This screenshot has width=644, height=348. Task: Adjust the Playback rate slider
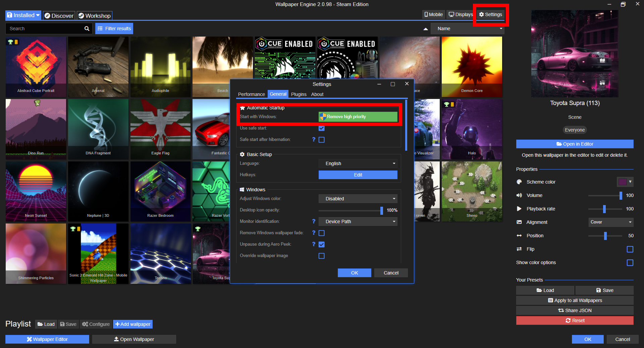pyautogui.click(x=605, y=209)
